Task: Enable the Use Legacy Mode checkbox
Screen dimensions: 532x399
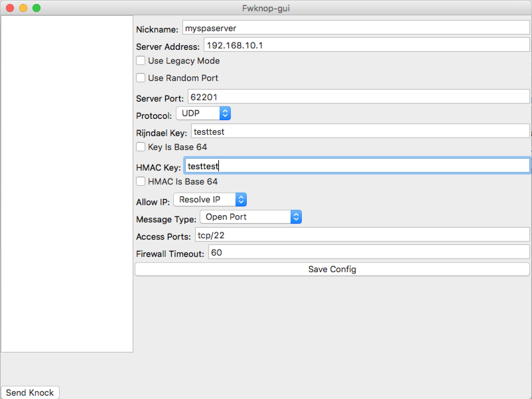Action: click(x=141, y=61)
